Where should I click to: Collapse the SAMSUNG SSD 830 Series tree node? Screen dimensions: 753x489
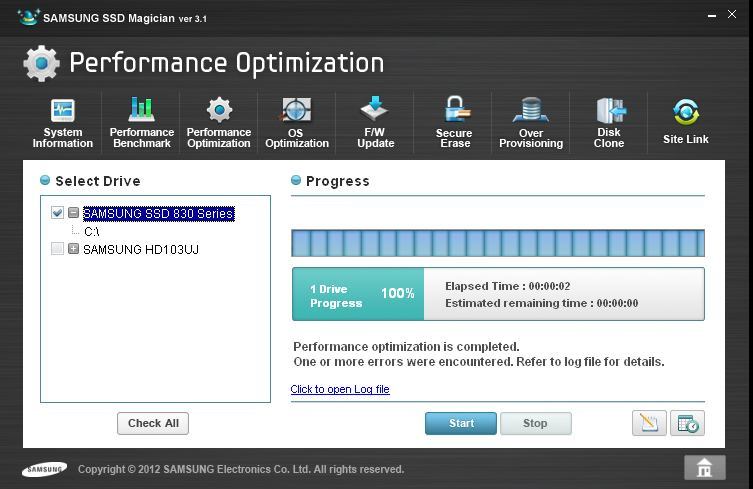(x=74, y=213)
